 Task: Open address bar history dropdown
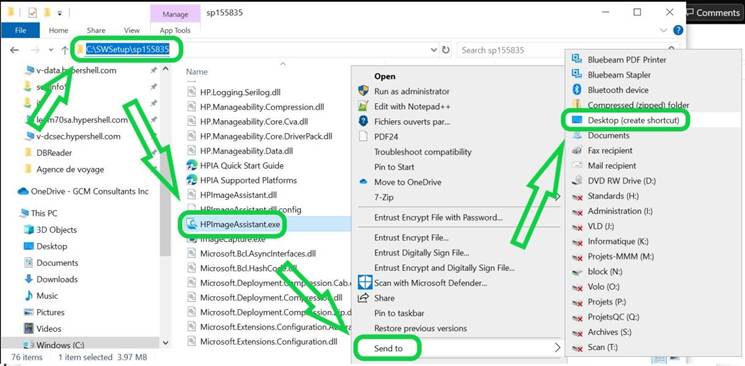(433, 50)
